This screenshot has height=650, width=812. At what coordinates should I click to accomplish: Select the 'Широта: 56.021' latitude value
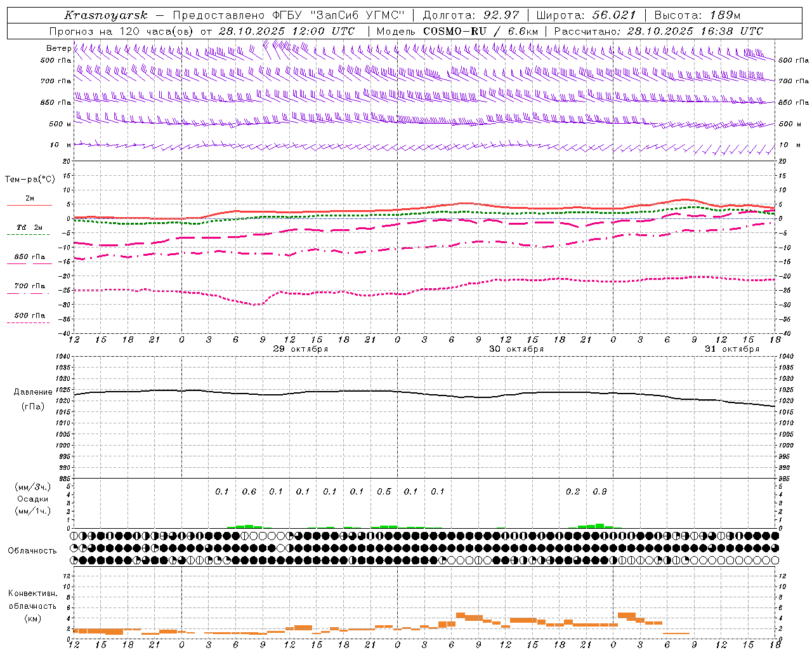click(x=586, y=15)
